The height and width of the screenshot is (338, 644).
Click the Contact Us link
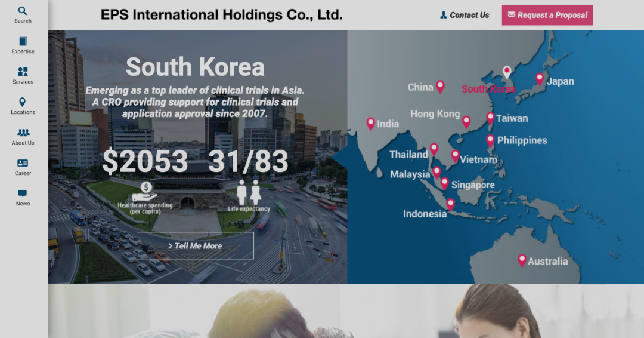pos(465,15)
